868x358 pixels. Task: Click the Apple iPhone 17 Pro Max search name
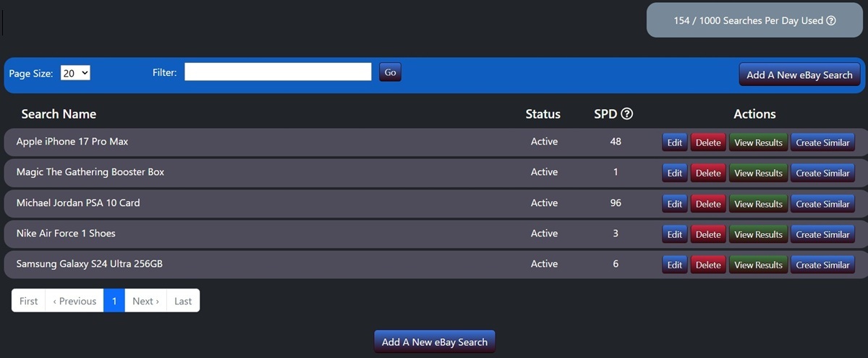72,142
